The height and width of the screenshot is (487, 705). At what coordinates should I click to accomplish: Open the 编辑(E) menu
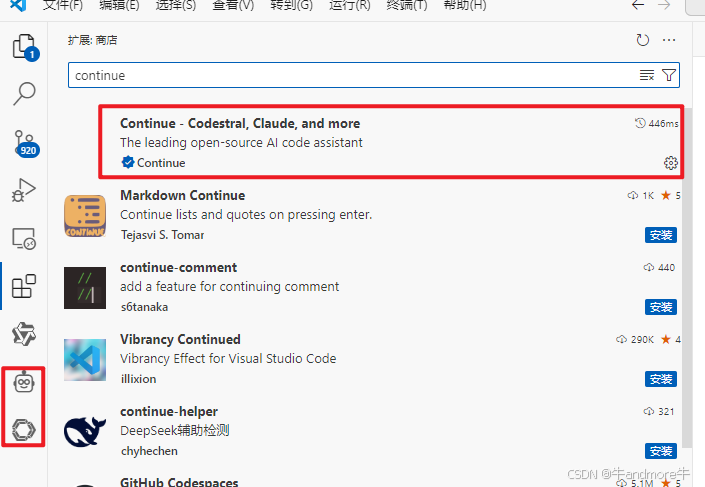tap(120, 5)
